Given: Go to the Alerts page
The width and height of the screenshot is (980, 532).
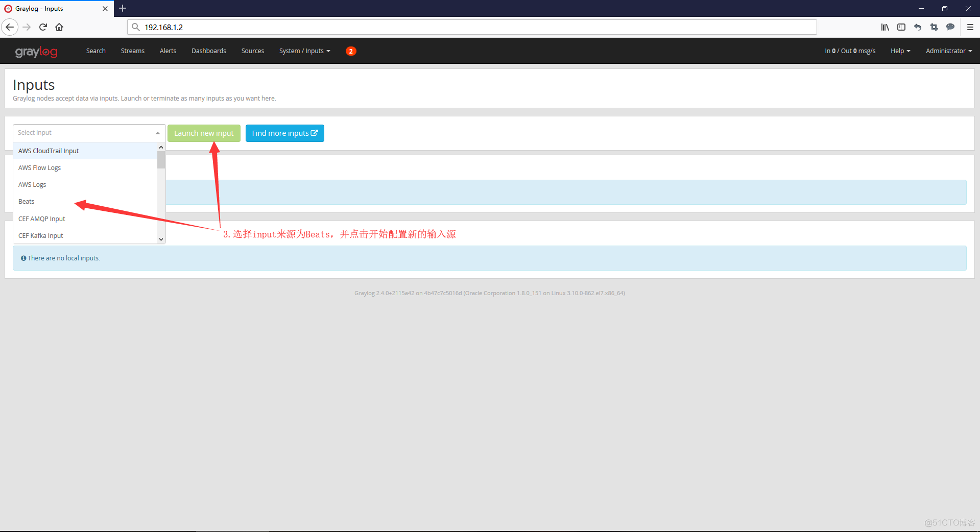Looking at the screenshot, I should (x=168, y=51).
